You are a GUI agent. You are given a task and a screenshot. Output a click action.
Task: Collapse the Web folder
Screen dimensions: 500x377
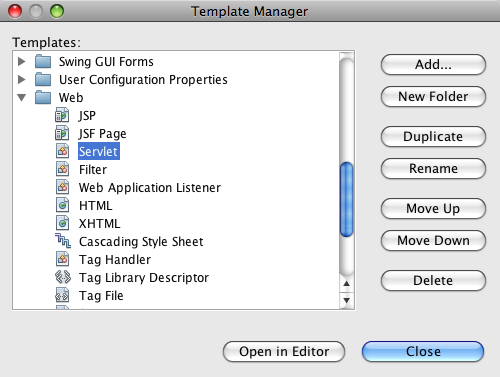(x=22, y=97)
